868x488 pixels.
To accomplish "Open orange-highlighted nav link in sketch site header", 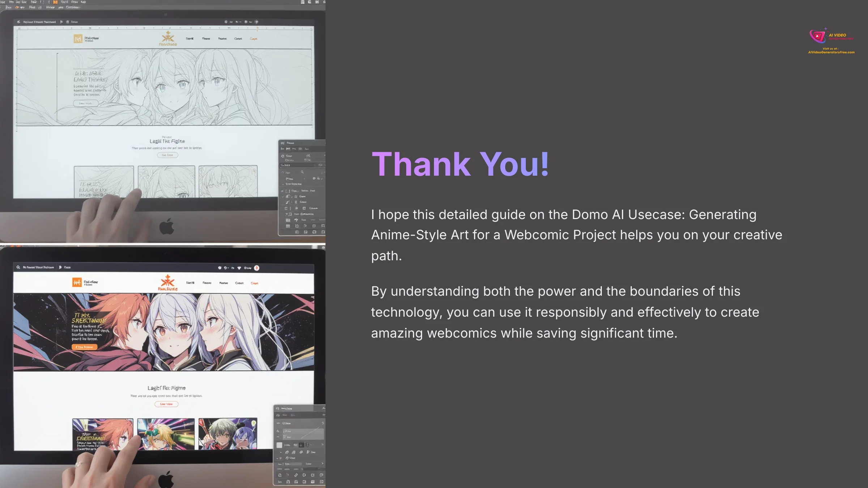I will tap(254, 39).
